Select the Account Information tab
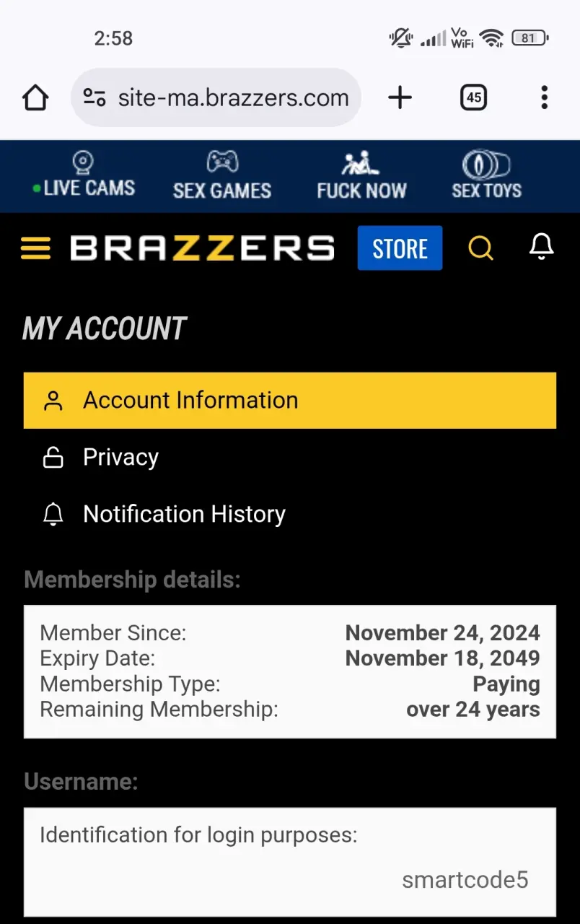The image size is (580, 924). click(x=290, y=401)
